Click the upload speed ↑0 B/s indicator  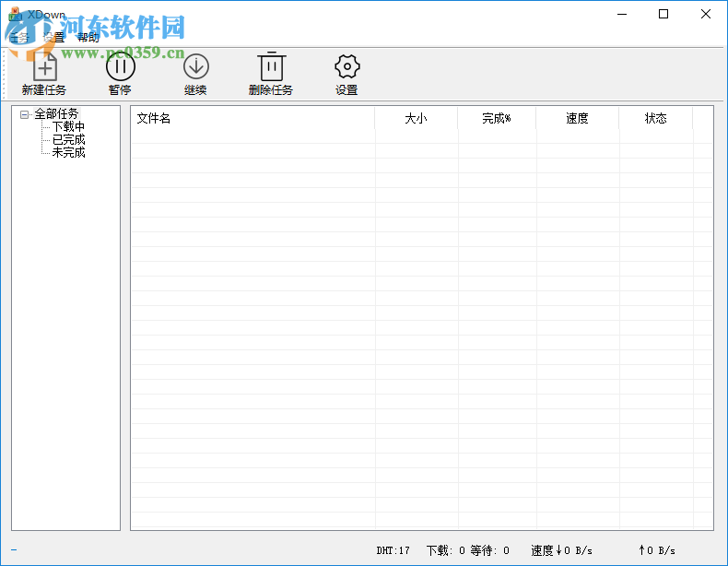[x=657, y=550]
